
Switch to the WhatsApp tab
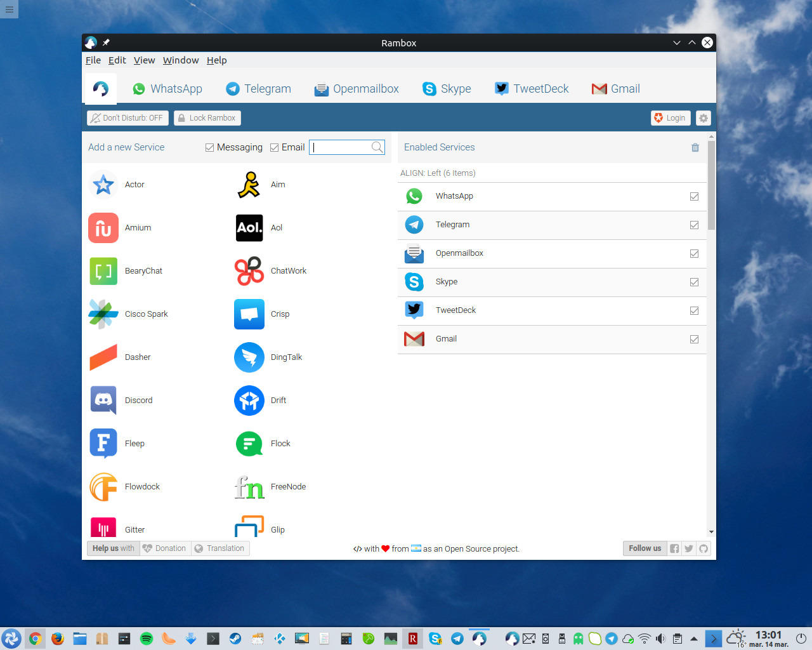[x=167, y=89]
